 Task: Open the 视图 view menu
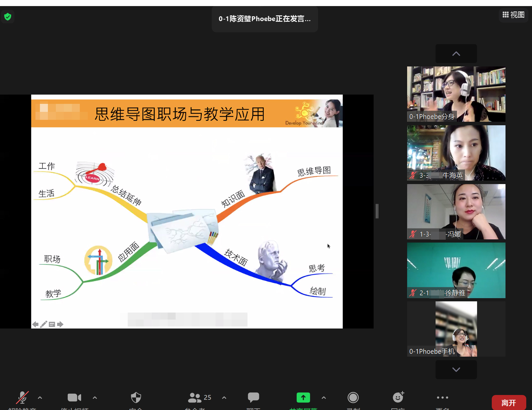513,15
